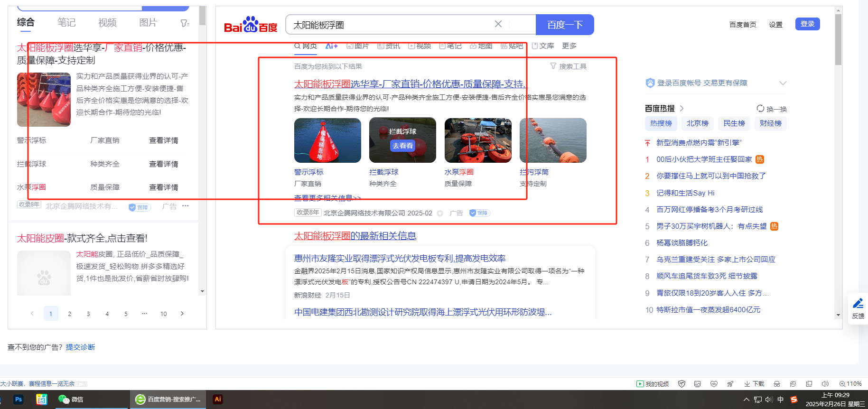
Task: Open the 反馈 feedback icon
Action: coord(858,308)
